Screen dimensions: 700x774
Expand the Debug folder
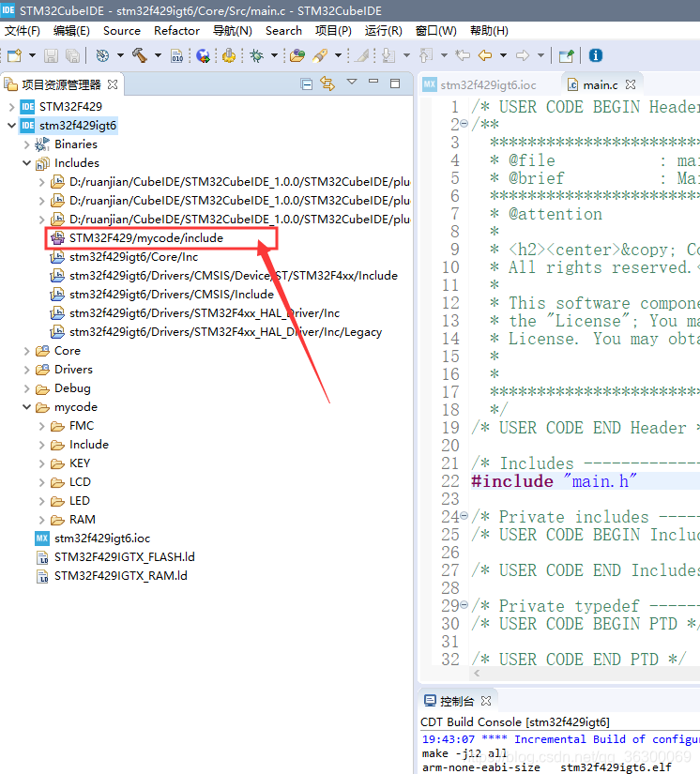coord(26,388)
